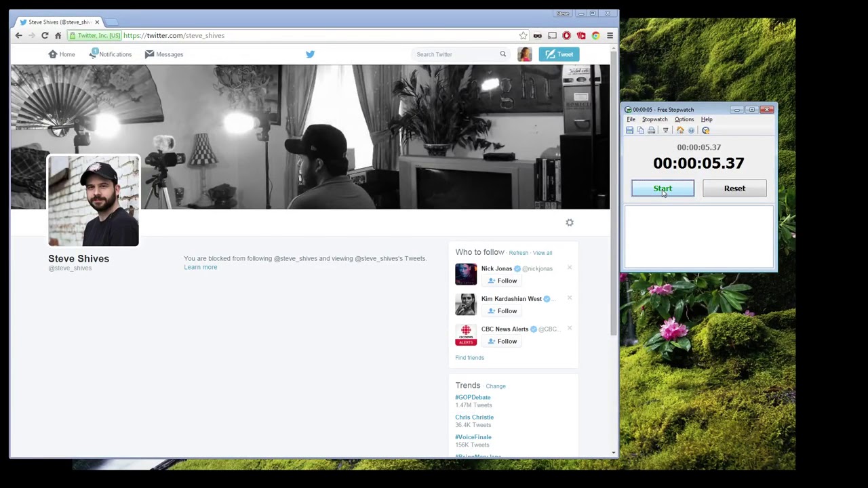868x488 pixels.
Task: Open the gear options menu on profile
Action: (x=570, y=222)
